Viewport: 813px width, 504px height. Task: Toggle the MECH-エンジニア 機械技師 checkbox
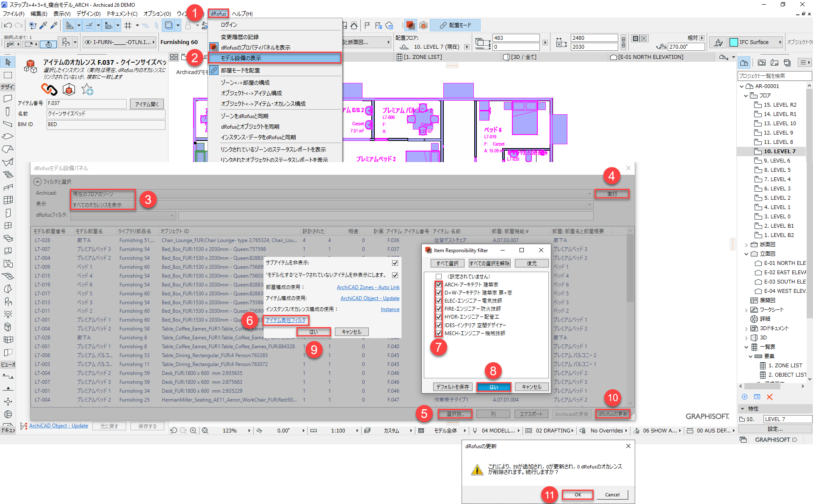pos(439,333)
